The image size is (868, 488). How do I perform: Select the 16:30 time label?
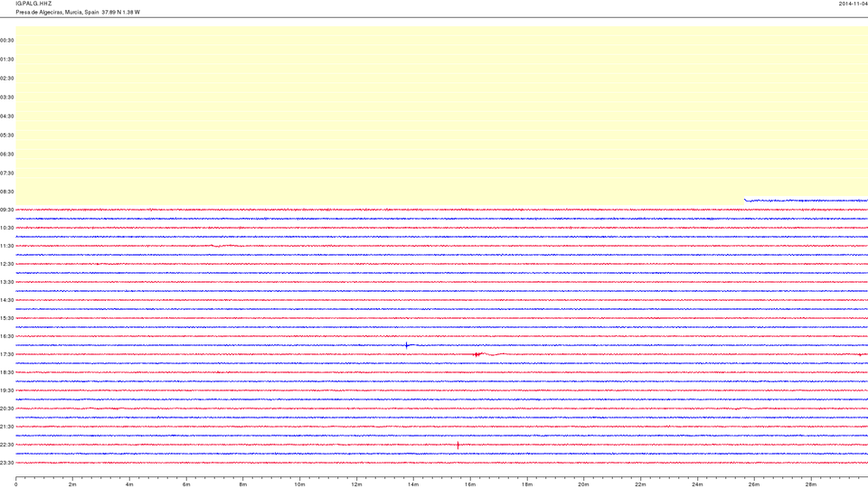7,336
